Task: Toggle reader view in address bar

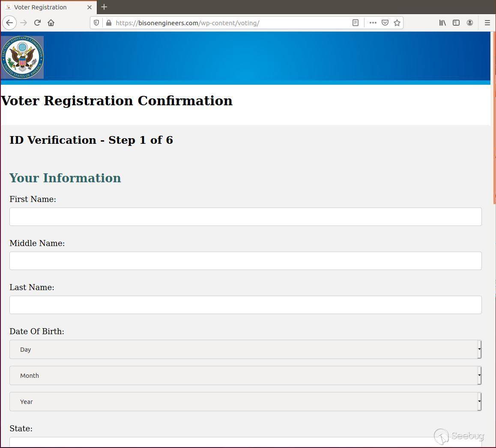Action: [356, 23]
